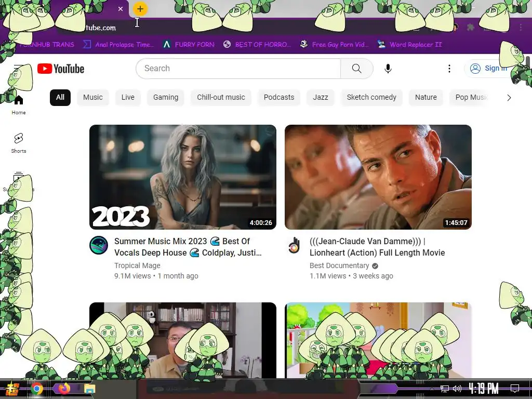Open Firefox from the taskbar
Screen dimensions: 532x399
pos(64,388)
